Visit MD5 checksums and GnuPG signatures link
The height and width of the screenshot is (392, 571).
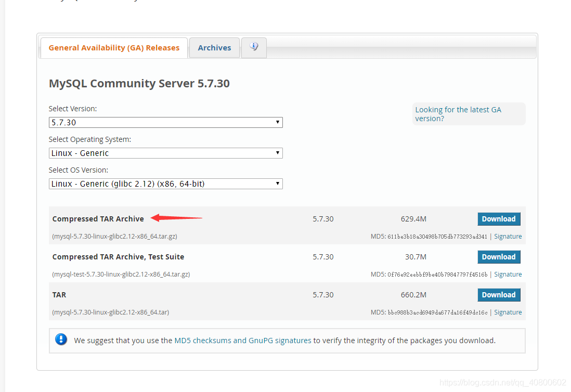(243, 341)
